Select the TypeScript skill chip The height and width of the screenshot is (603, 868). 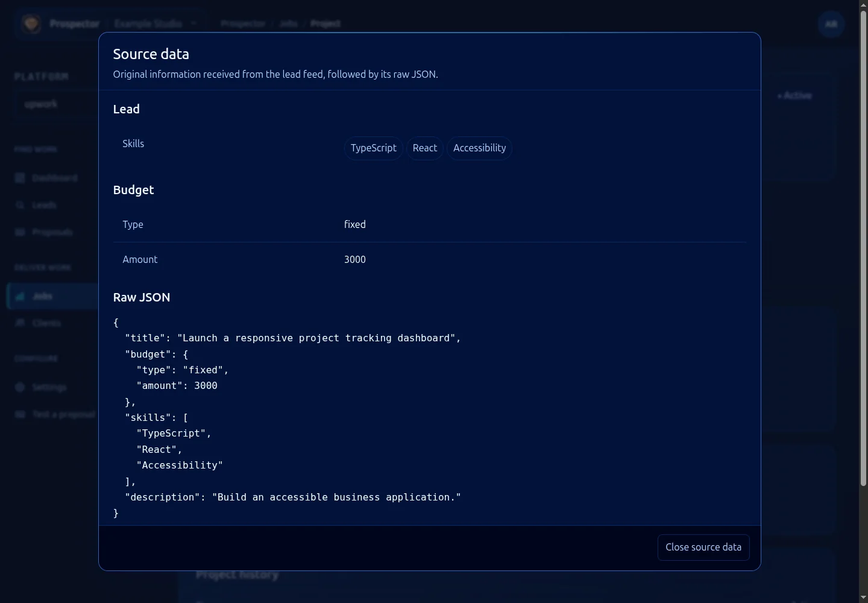click(x=374, y=148)
